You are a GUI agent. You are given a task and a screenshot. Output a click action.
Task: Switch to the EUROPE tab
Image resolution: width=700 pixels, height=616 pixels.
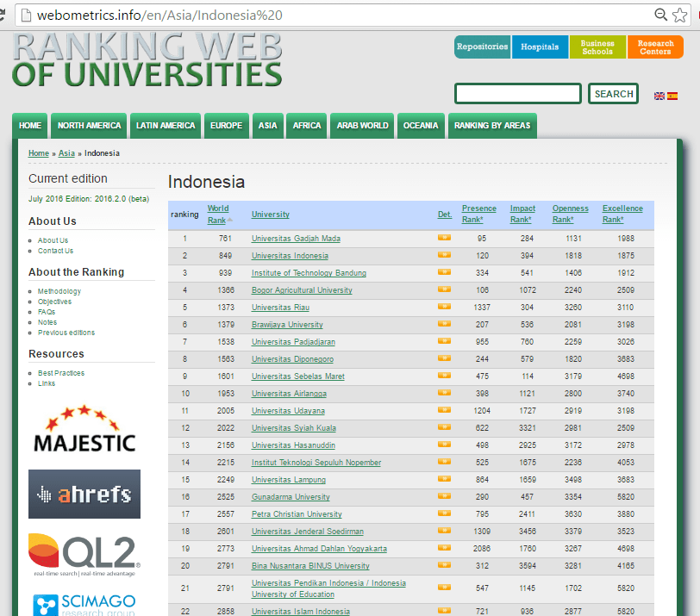coord(227,126)
